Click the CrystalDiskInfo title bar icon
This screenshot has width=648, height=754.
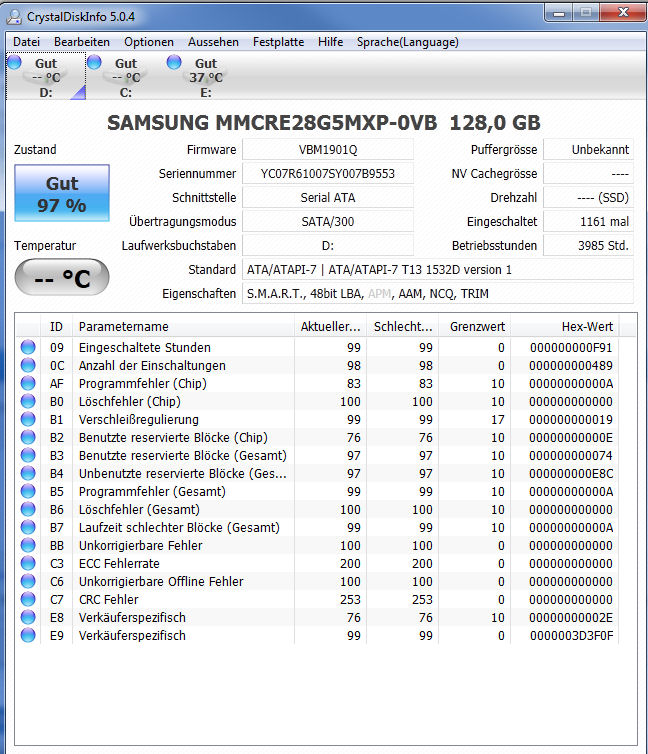13,17
